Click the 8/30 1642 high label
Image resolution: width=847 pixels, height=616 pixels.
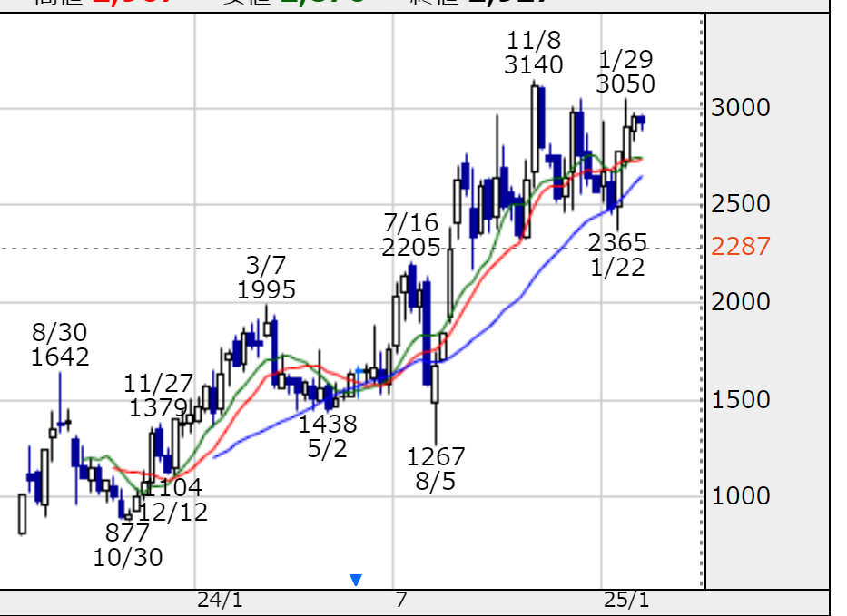pyautogui.click(x=59, y=345)
